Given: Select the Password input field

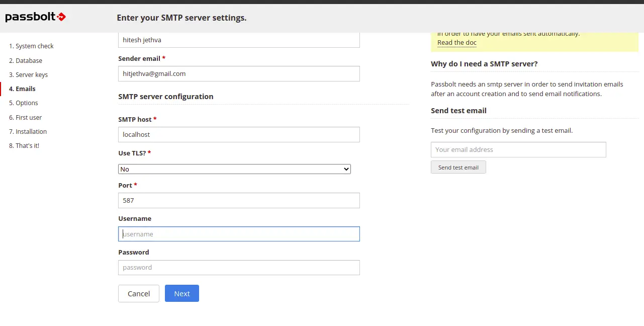Looking at the screenshot, I should (239, 268).
